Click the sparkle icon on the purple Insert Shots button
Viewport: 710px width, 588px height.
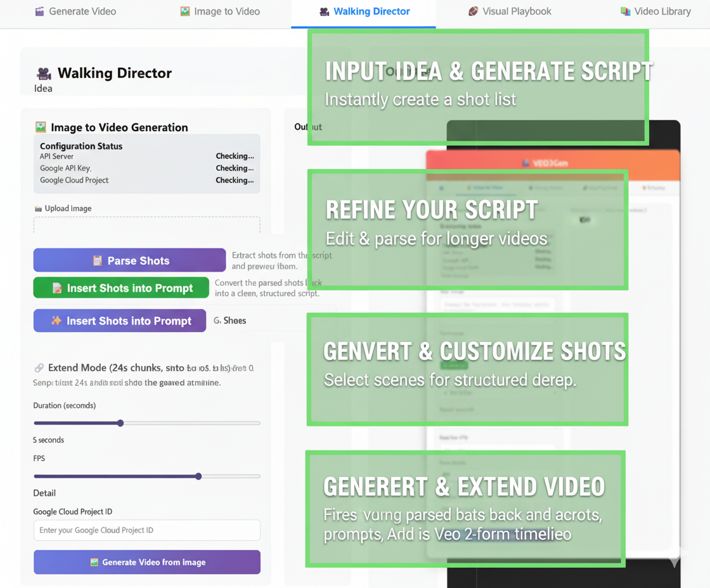[x=56, y=321]
